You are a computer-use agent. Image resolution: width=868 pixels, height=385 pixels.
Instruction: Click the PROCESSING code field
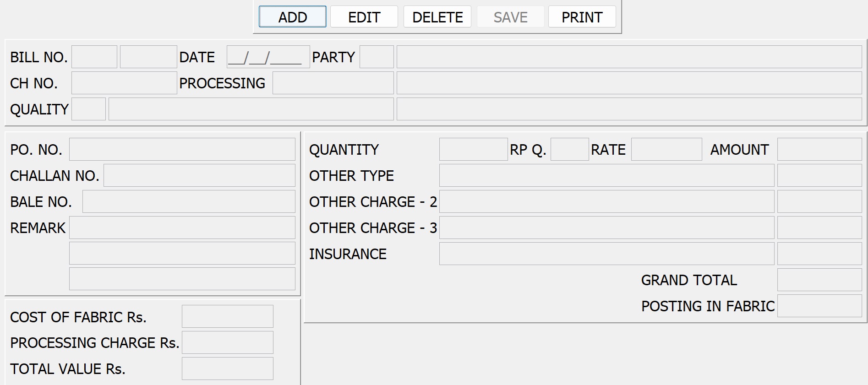click(x=333, y=83)
